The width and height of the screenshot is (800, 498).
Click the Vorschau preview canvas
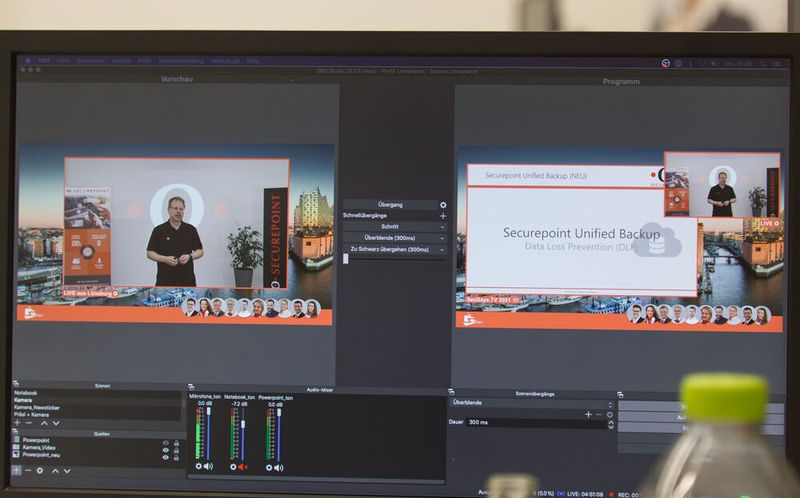(x=175, y=234)
